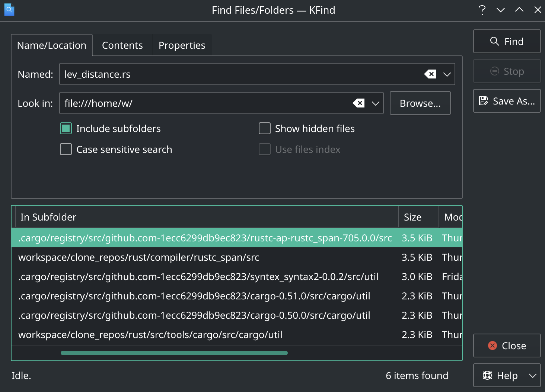
Task: Click the Find button with magnifier icon
Action: (507, 41)
